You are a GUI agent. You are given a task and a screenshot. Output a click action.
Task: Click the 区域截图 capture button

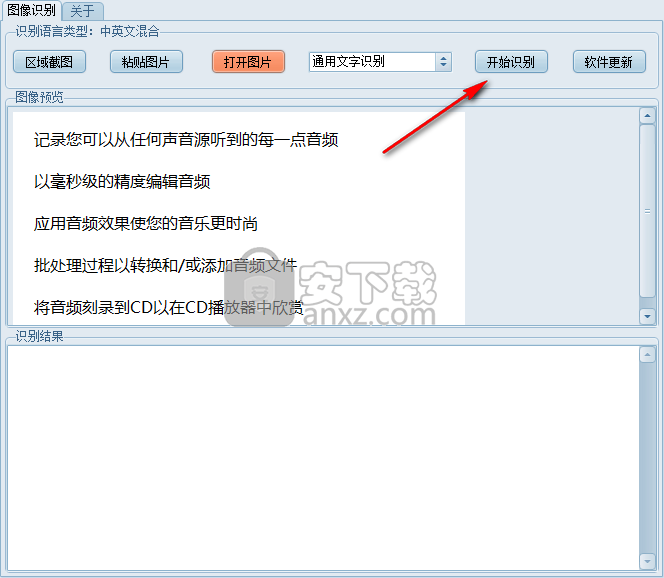[x=49, y=62]
